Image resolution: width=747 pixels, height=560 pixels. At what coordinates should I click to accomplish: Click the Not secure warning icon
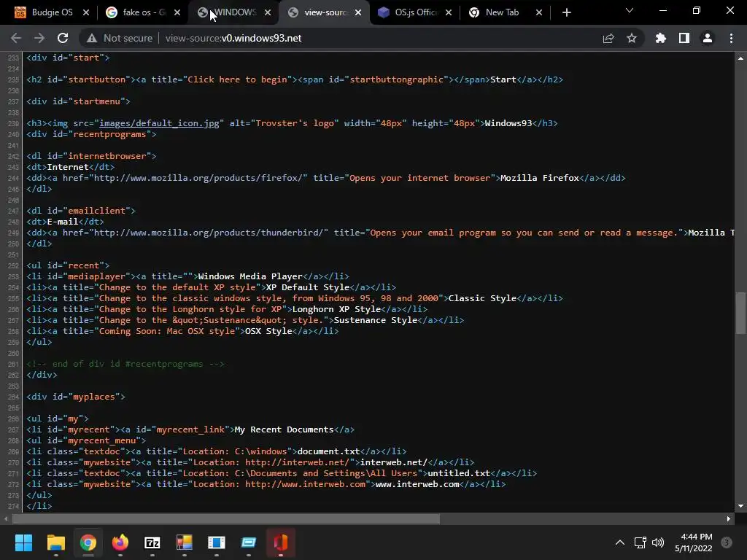pyautogui.click(x=92, y=38)
